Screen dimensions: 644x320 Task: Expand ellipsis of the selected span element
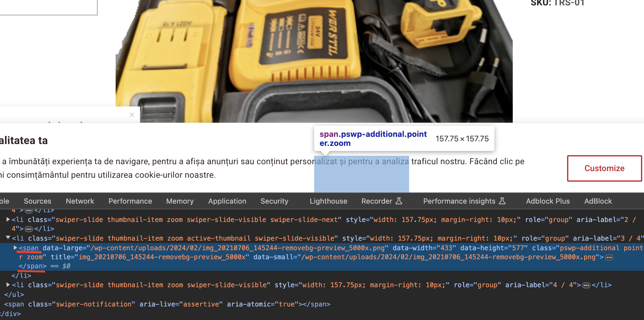[x=609, y=257]
